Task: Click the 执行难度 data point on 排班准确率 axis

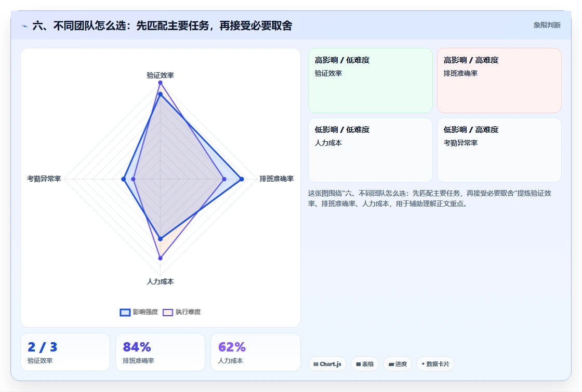Action: [x=224, y=179]
